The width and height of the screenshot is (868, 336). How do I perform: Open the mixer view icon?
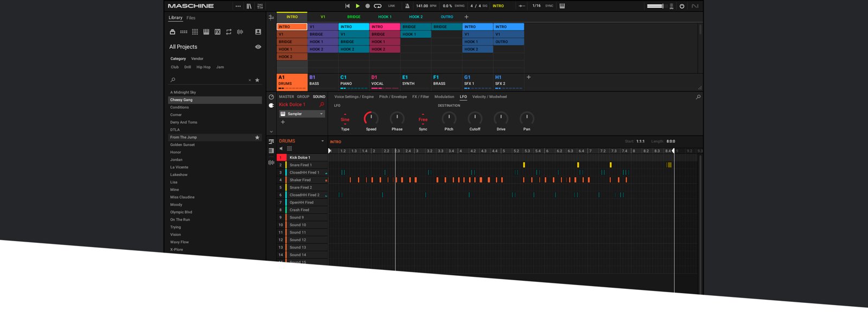260,6
